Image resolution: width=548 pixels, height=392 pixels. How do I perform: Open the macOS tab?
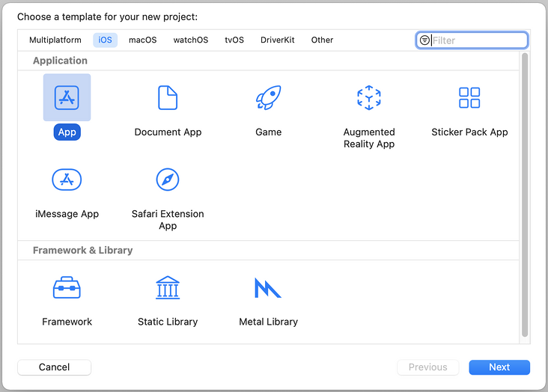point(142,40)
